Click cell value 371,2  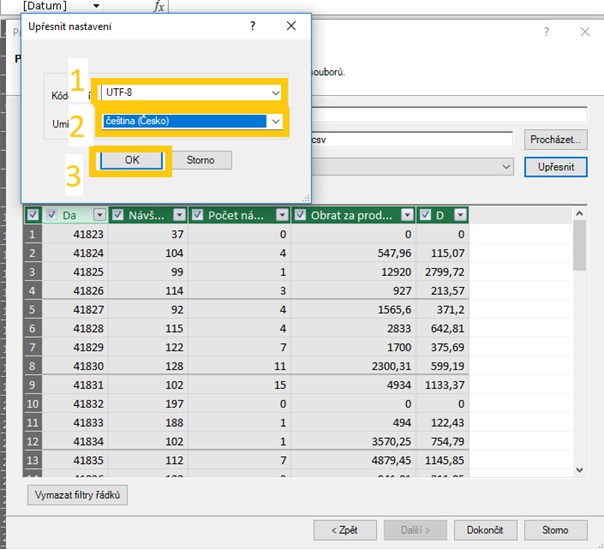click(x=450, y=309)
